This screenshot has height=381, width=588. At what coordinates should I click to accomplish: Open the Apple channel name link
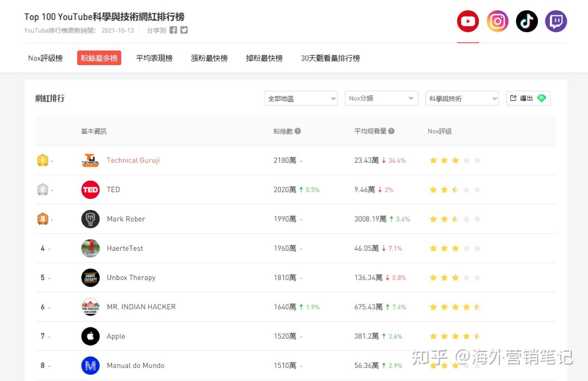pyautogui.click(x=116, y=337)
